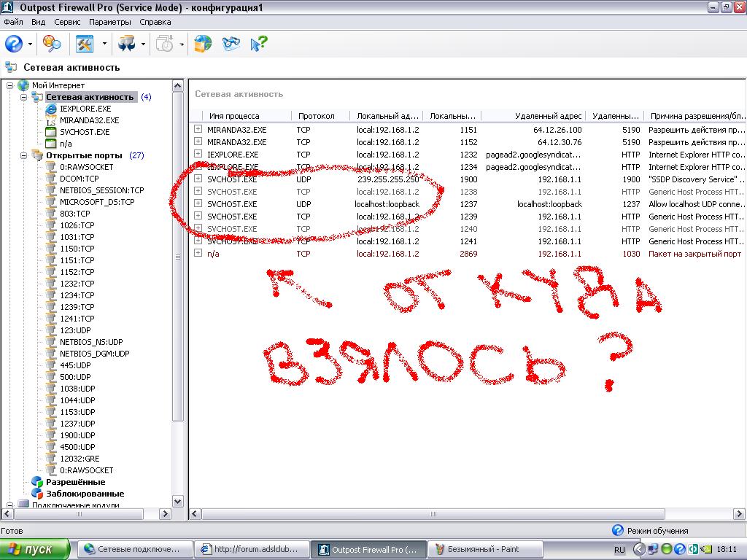Open the Сервис menu
Screen dimensions: 747x560
[67, 22]
